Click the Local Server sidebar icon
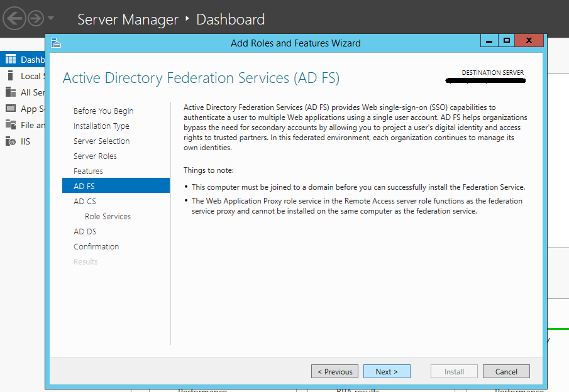 click(x=10, y=76)
